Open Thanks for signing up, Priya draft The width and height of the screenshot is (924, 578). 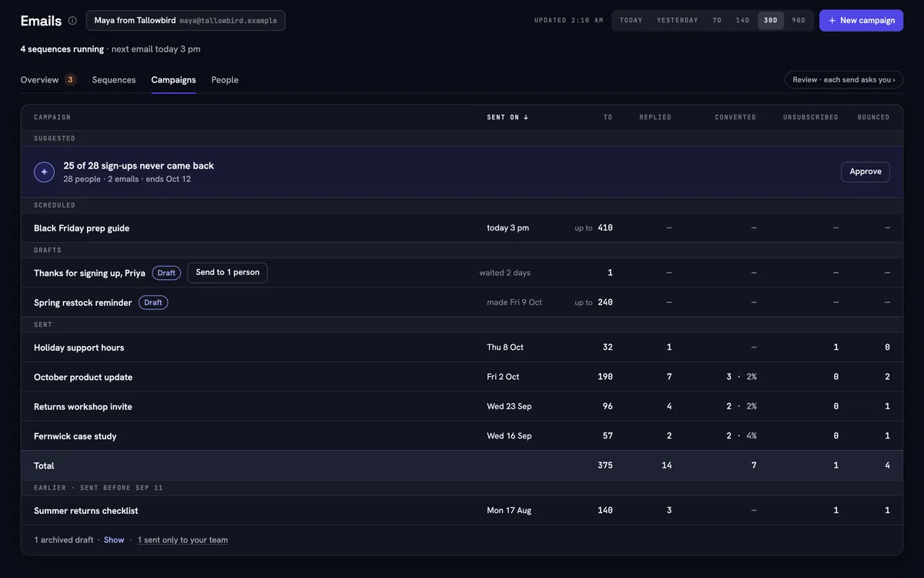tap(89, 273)
